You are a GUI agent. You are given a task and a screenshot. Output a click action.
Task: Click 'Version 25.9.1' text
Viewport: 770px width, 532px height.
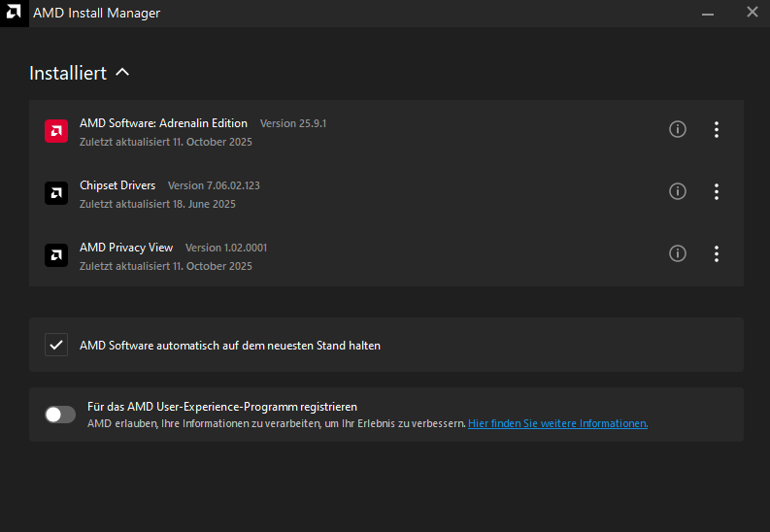pyautogui.click(x=293, y=123)
